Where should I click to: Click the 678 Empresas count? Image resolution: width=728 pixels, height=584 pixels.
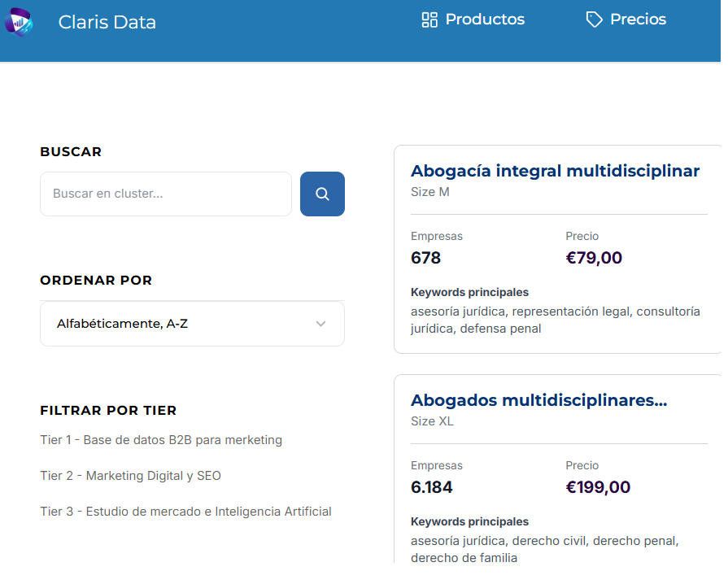tap(425, 258)
